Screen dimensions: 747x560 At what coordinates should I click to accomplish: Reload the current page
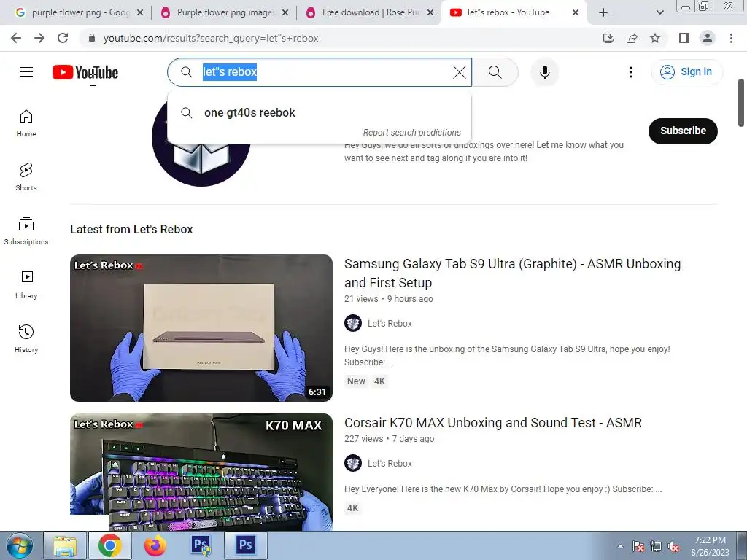pos(63,38)
